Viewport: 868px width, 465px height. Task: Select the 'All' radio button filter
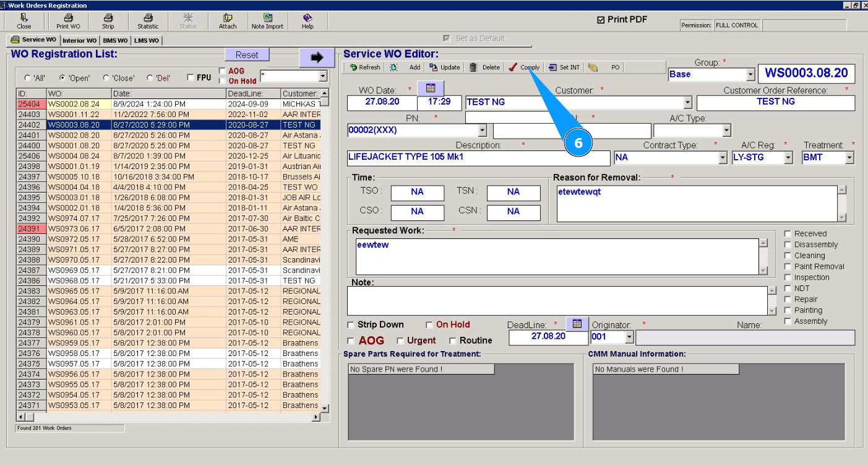coord(27,78)
